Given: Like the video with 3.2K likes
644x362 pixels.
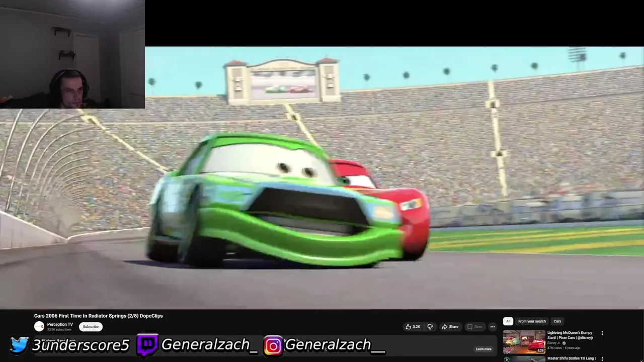Looking at the screenshot, I should tap(413, 327).
